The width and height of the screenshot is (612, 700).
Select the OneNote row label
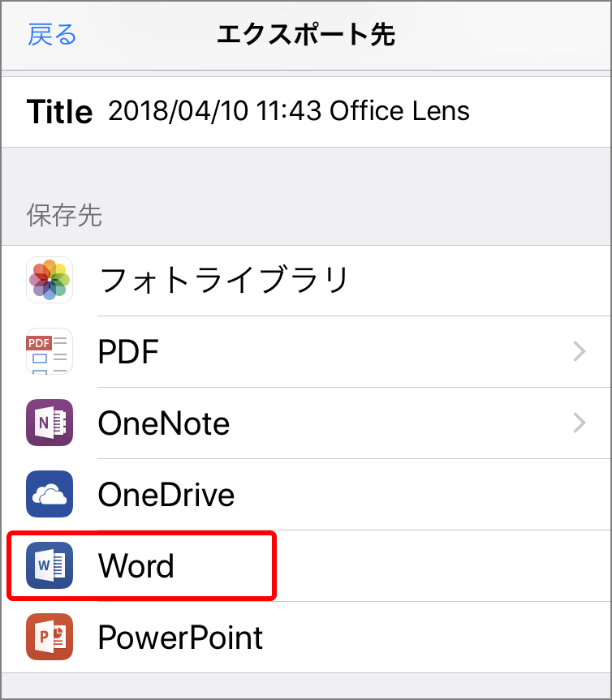click(x=163, y=423)
